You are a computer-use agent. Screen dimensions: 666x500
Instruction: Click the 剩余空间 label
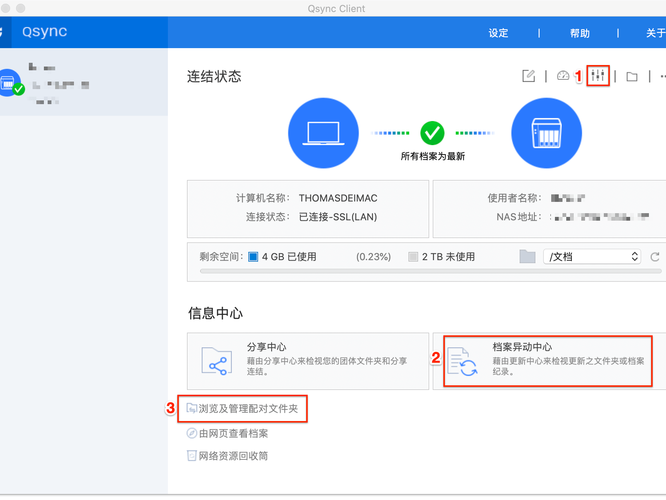coord(222,257)
